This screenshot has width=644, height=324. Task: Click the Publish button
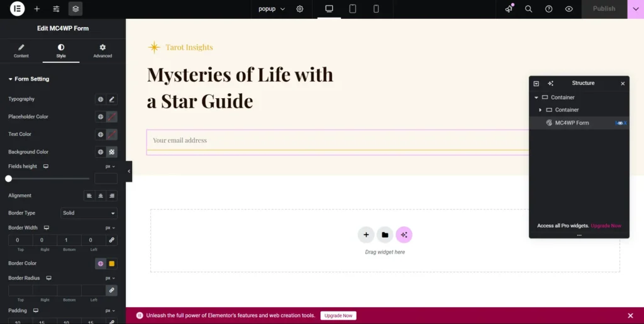[x=604, y=9]
